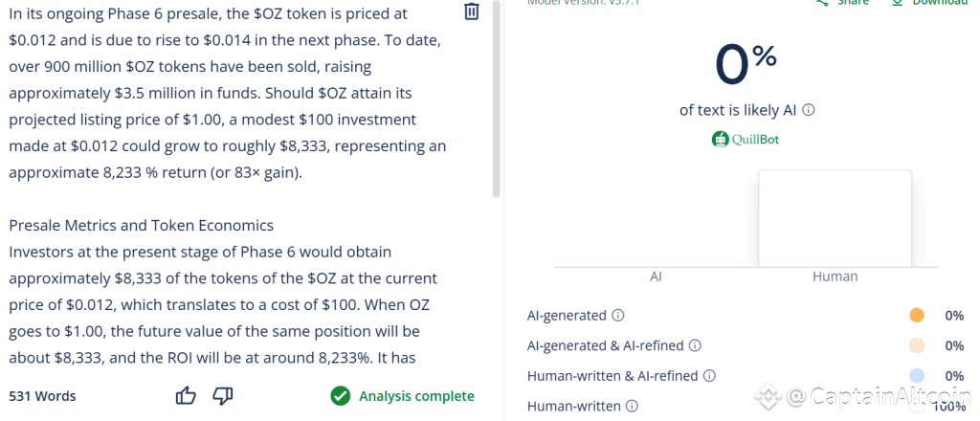Image resolution: width=980 pixels, height=421 pixels.
Task: Click the info icon beside AI-generated
Action: 618,315
